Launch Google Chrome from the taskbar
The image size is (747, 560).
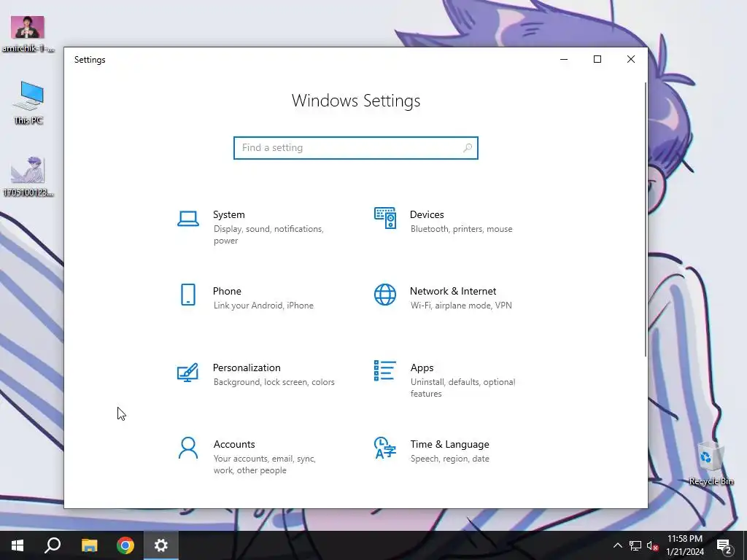[x=125, y=545]
